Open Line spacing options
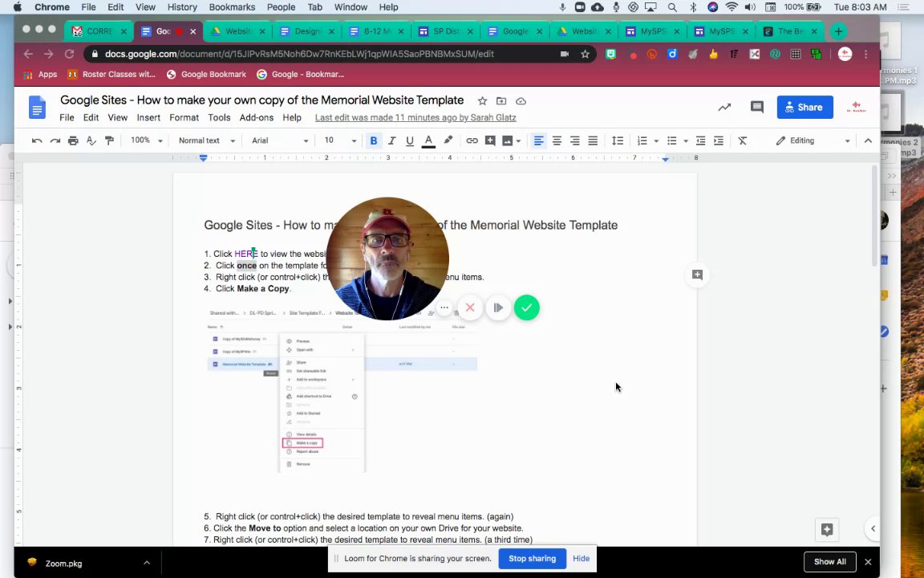This screenshot has height=578, width=924. [x=617, y=140]
